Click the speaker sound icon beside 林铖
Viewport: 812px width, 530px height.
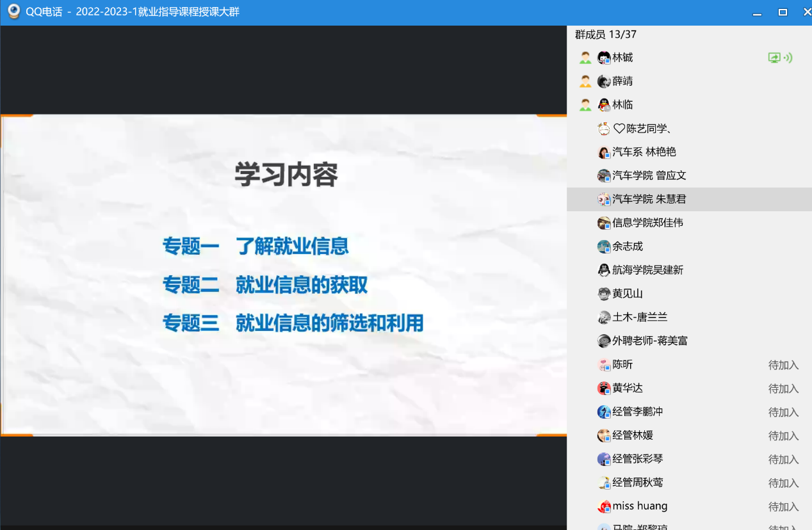tap(788, 58)
